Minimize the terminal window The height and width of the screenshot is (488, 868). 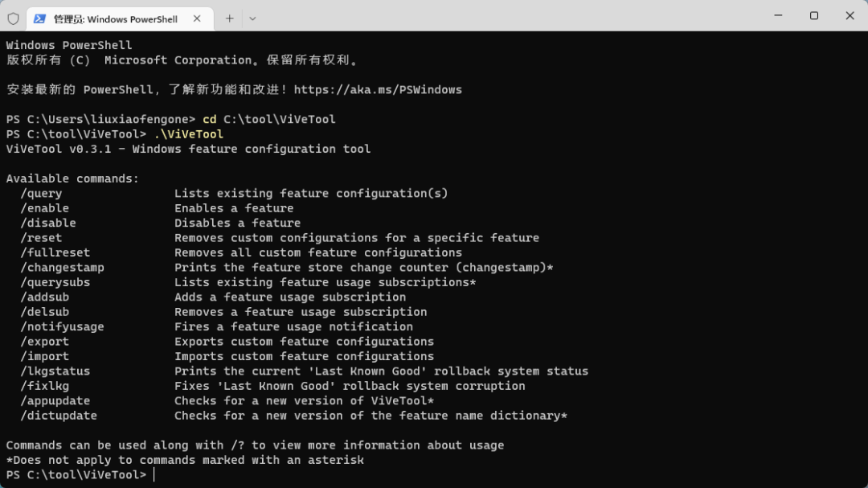[778, 15]
